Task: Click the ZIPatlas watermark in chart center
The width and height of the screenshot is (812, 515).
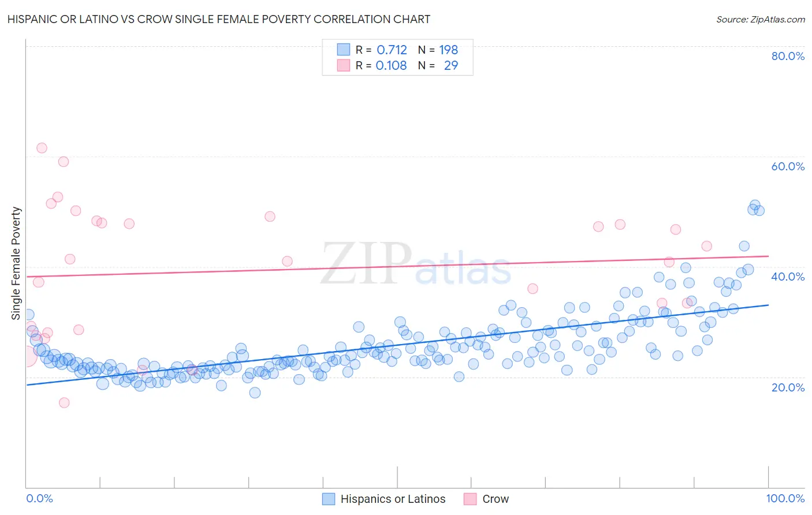Action: coord(416,264)
